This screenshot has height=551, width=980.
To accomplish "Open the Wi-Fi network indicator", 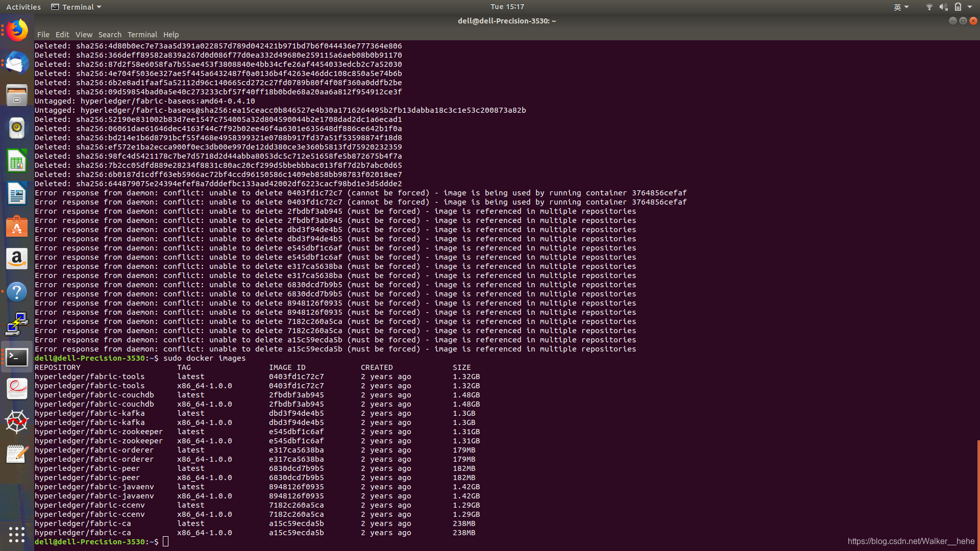I will tap(929, 7).
